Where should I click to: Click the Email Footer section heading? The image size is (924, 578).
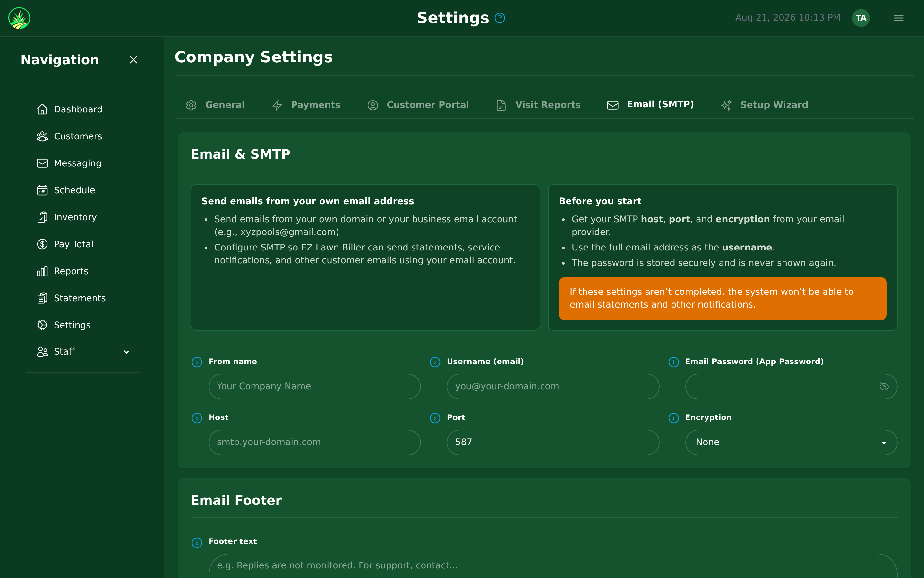[x=236, y=500]
